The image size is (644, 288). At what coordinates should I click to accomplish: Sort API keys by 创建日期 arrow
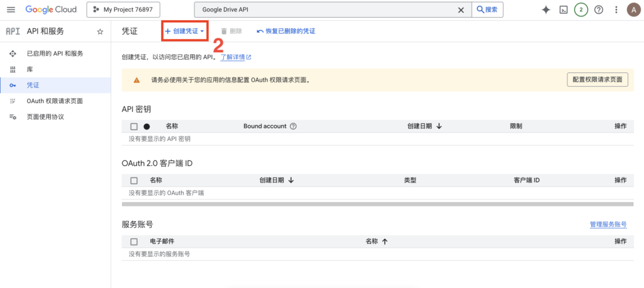(439, 126)
